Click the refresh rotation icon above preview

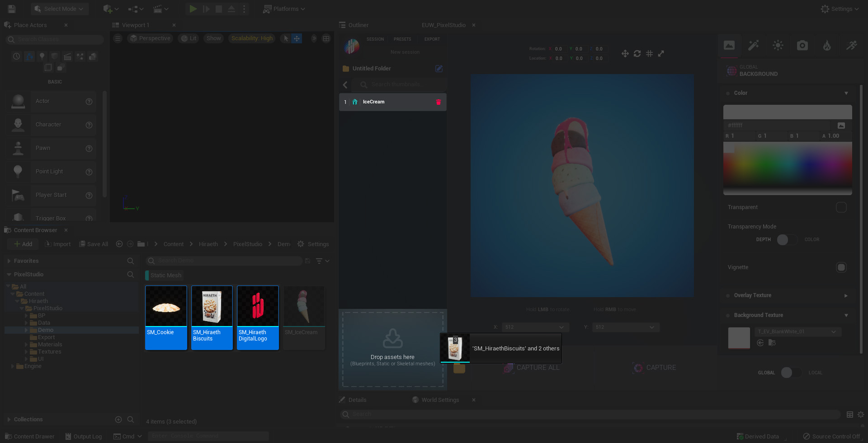coord(637,54)
